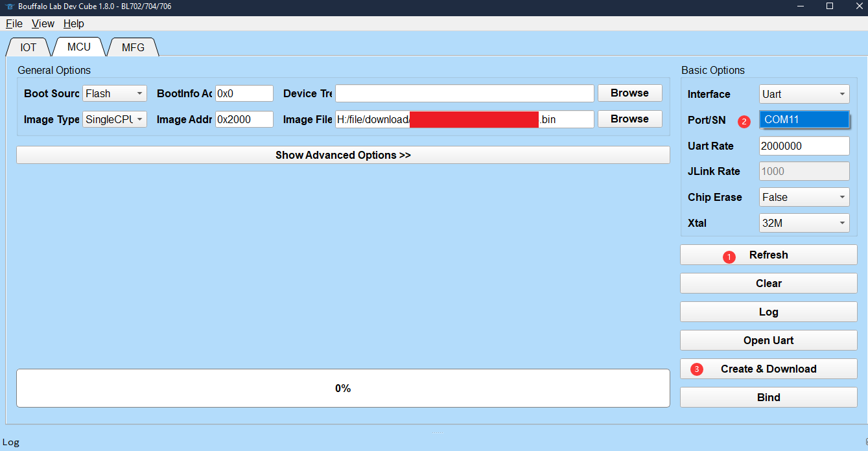Click the Log button
The image size is (868, 451).
click(769, 312)
